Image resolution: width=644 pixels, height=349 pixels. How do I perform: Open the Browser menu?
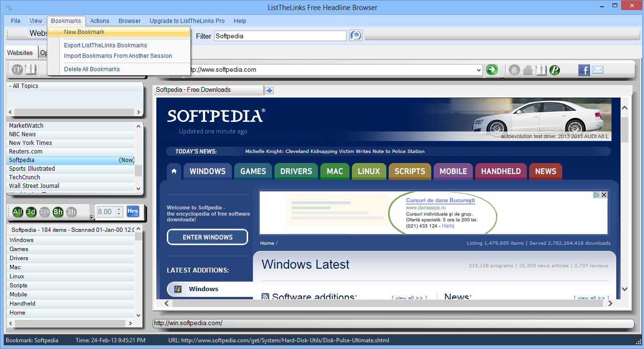click(x=130, y=21)
